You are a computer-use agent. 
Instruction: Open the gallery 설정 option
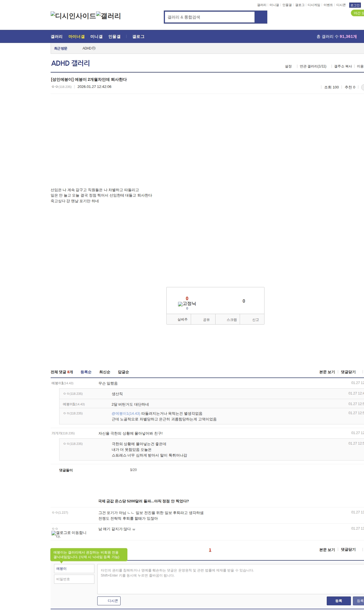[x=288, y=66]
